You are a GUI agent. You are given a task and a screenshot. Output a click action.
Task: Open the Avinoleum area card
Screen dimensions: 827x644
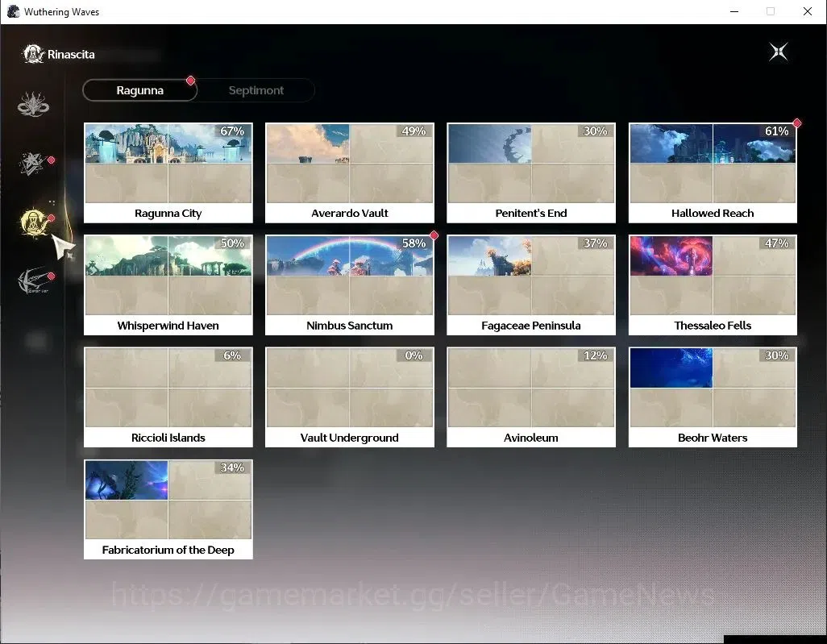(x=531, y=397)
